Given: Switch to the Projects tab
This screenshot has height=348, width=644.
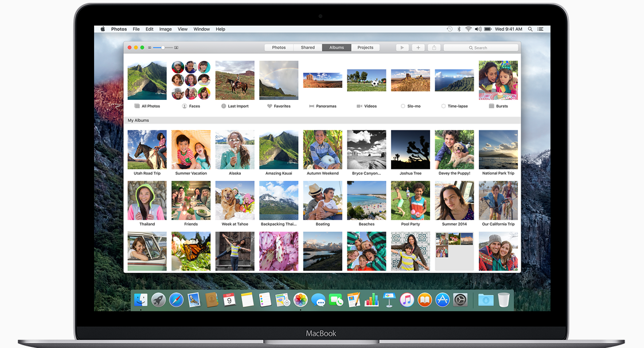Looking at the screenshot, I should click(x=365, y=48).
